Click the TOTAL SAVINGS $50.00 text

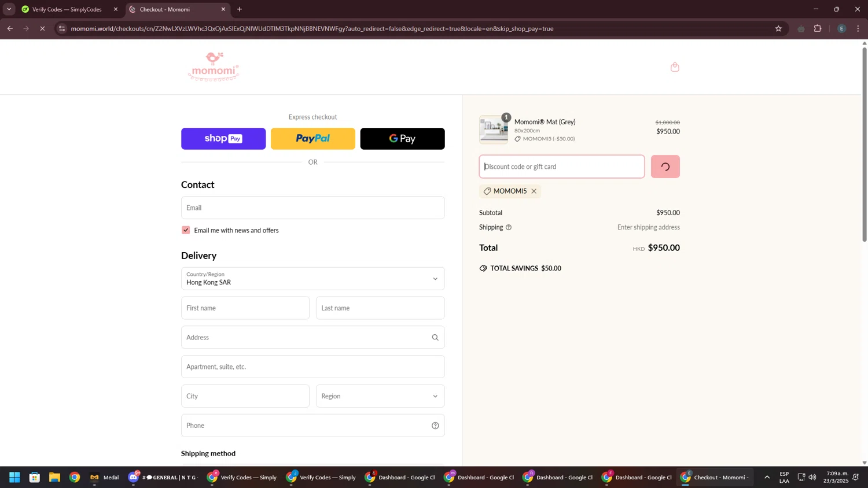[525, 268]
